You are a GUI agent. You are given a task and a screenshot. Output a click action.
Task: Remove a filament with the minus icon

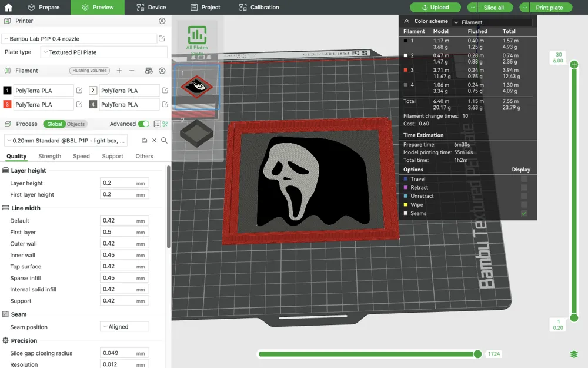132,71
